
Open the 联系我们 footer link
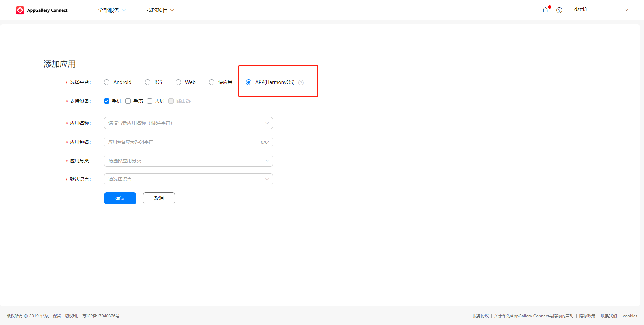click(609, 316)
